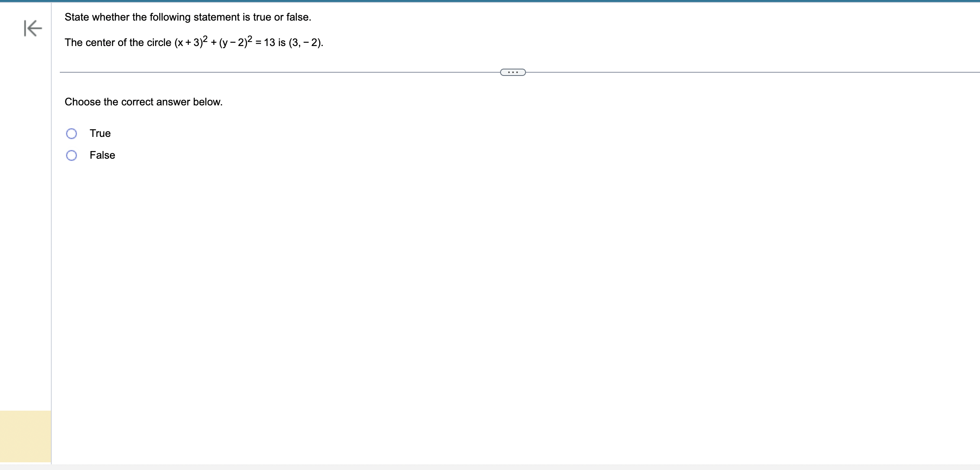980x470 pixels.
Task: Click the number 13 in the equation
Action: point(269,42)
